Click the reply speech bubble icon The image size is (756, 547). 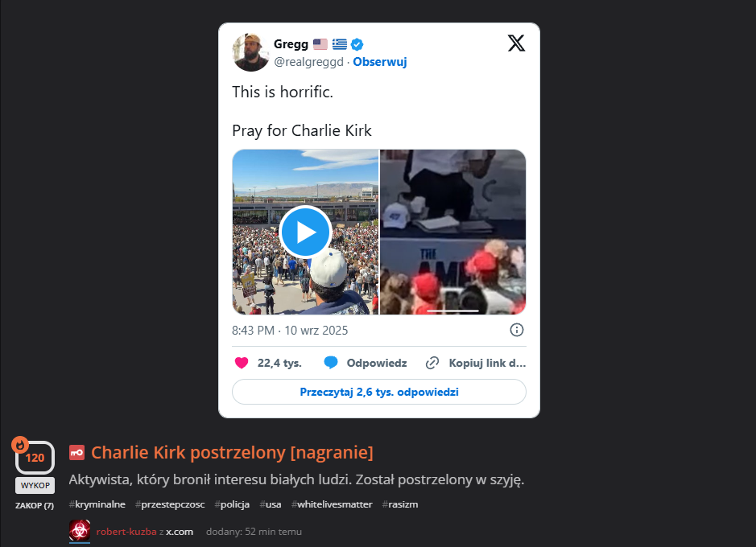click(330, 363)
